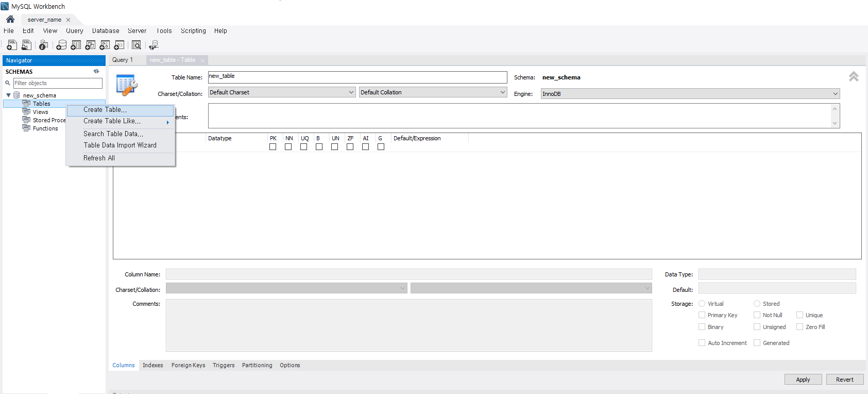Switch to the Query 1 tab
This screenshot has width=868, height=394.
coord(123,60)
